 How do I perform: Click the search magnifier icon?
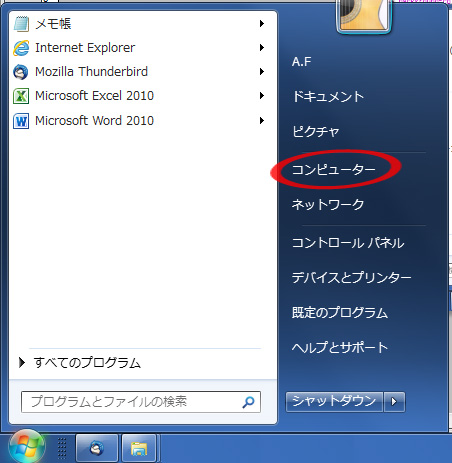pyautogui.click(x=248, y=402)
